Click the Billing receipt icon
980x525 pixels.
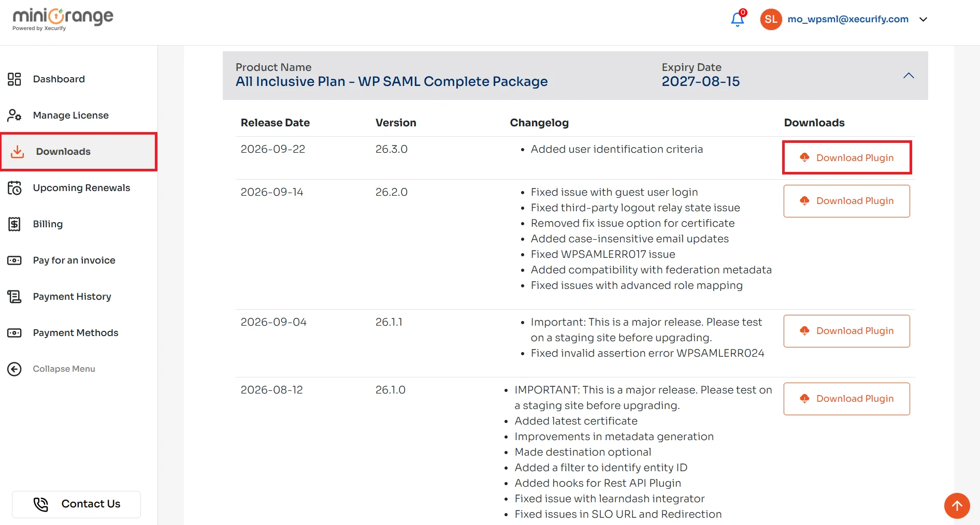click(x=15, y=224)
